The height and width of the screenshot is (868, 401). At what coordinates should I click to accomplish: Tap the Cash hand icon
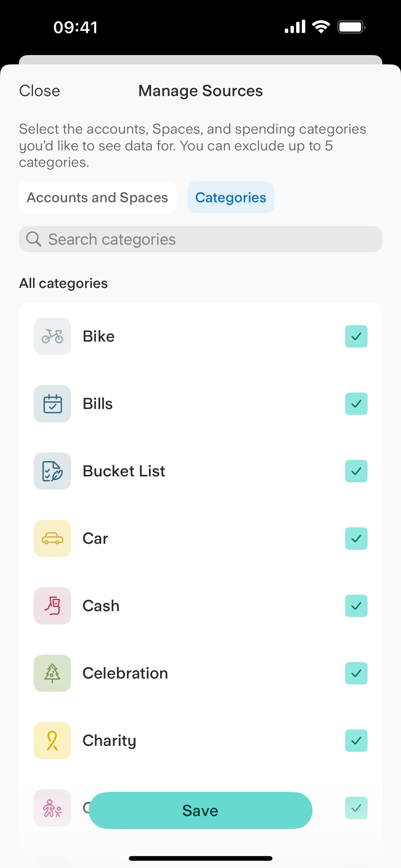click(x=52, y=606)
